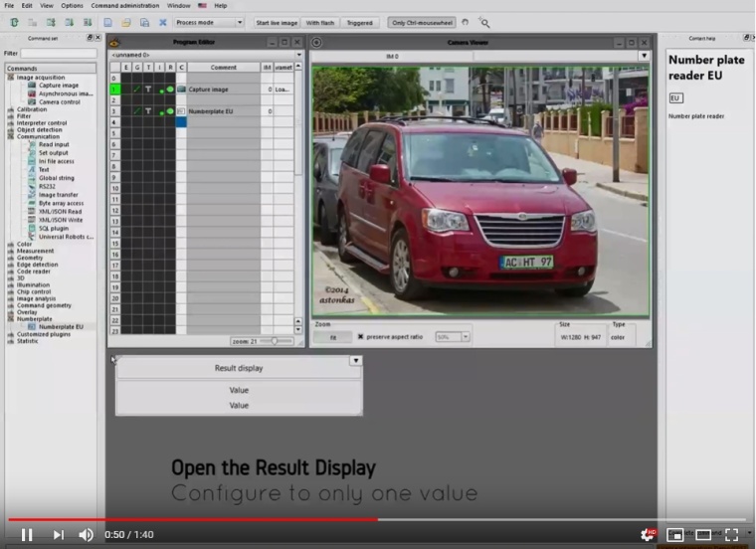Toggle preserve aspect ratio checkbox

coord(360,337)
